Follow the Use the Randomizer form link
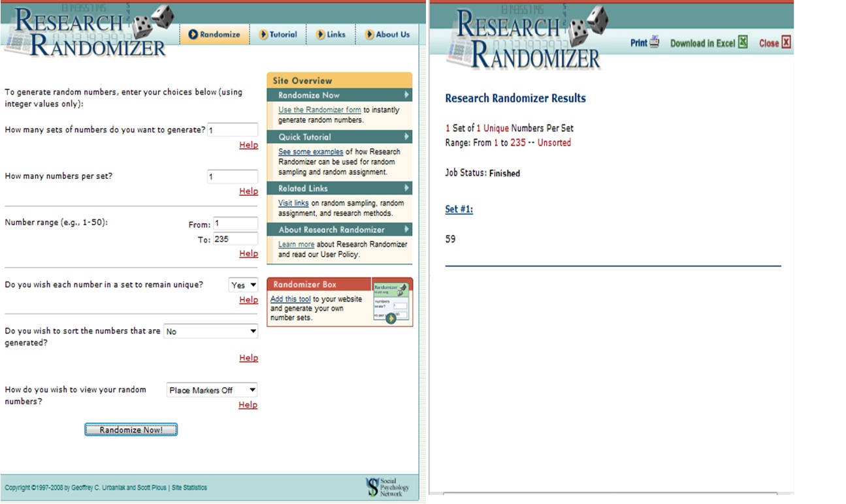Viewport: 846px width, 504px height. pos(319,110)
